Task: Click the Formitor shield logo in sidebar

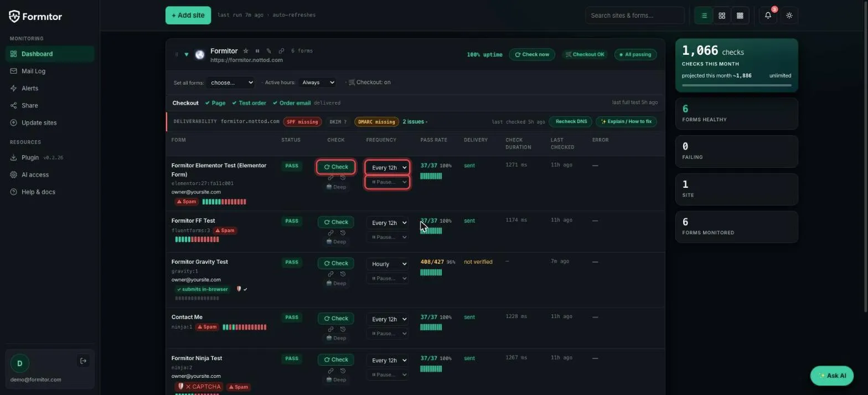Action: pos(14,16)
